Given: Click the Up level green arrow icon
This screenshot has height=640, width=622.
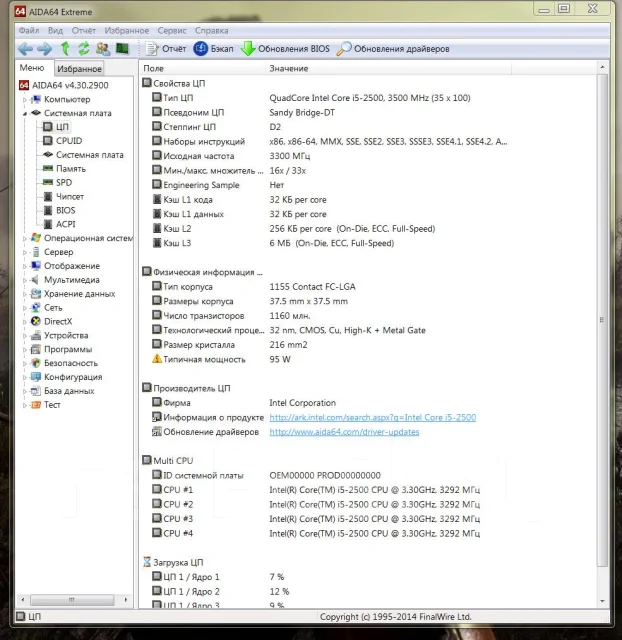Looking at the screenshot, I should pos(65,49).
